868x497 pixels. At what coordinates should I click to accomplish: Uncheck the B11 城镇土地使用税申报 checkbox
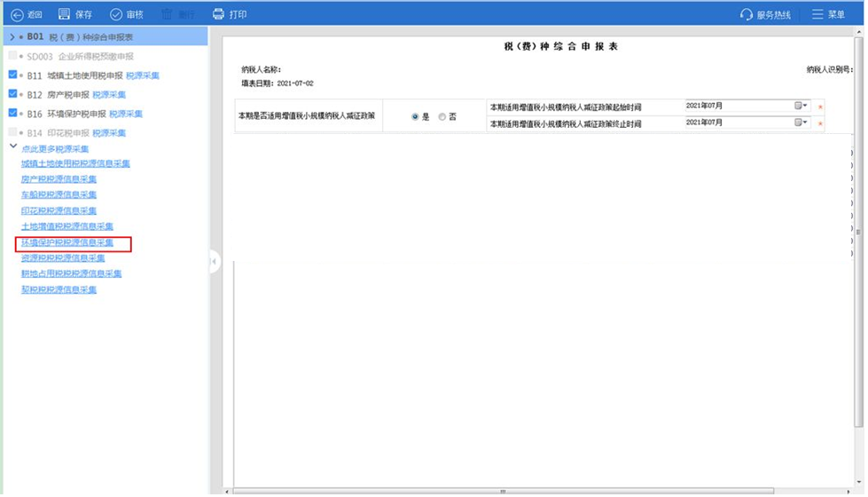point(12,75)
